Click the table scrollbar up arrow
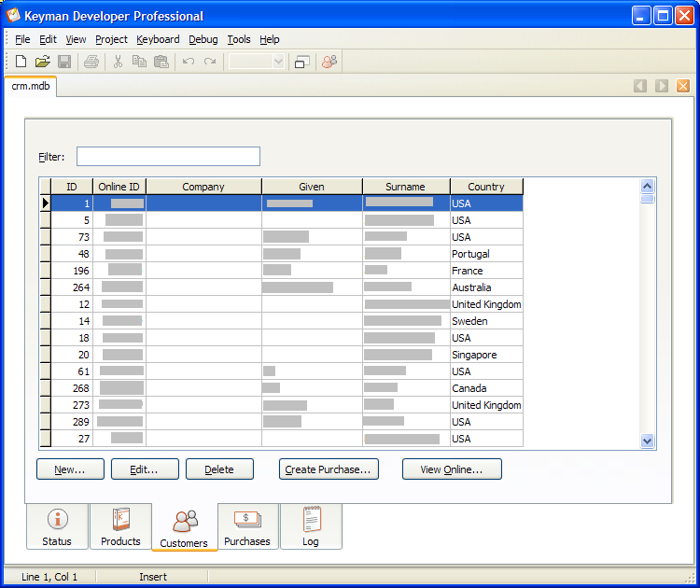 coord(648,186)
